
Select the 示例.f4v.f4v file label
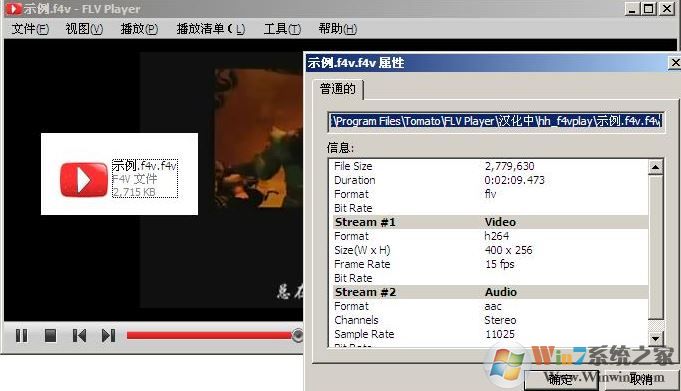click(145, 166)
